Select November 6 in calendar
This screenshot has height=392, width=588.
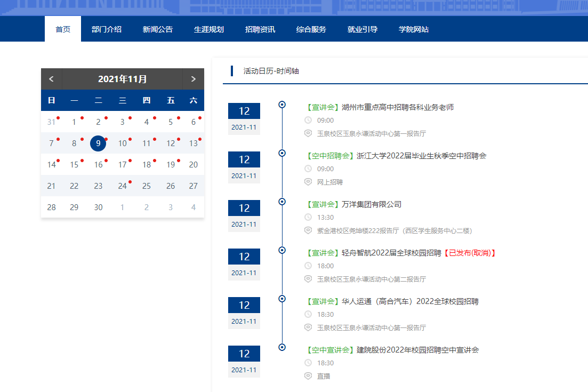click(x=194, y=122)
